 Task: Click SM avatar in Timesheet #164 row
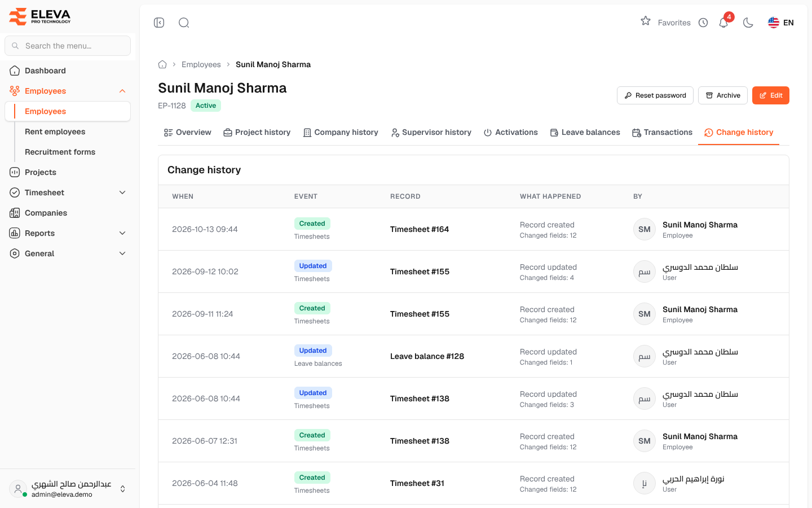point(645,229)
